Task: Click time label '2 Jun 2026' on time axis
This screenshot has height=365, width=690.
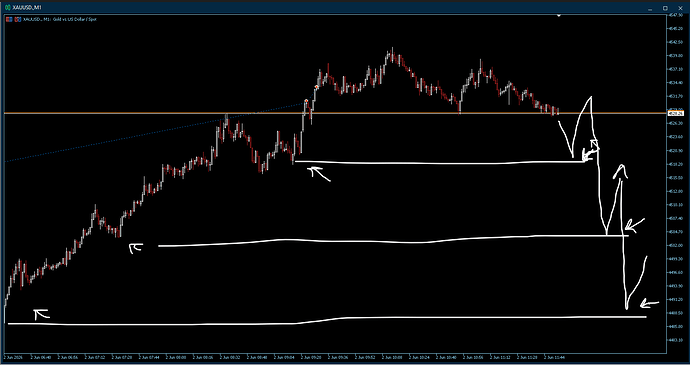Action: [x=14, y=358]
